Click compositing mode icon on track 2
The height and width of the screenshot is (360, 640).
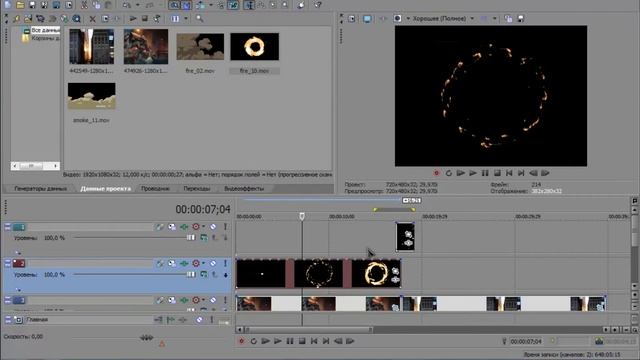tap(204, 275)
